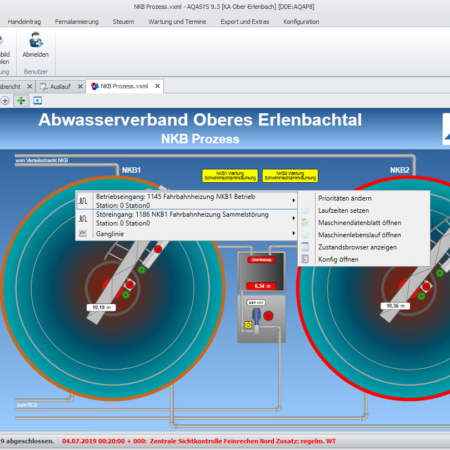This screenshot has height=450, width=450.
Task: Select the green pan arrows tool
Action: 21,101
